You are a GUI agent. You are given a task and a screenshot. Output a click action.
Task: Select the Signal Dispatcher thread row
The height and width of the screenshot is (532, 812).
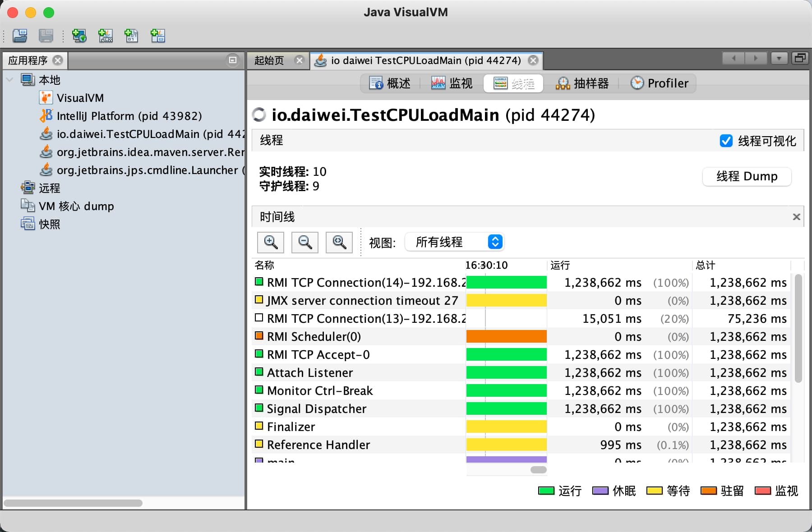pos(521,409)
